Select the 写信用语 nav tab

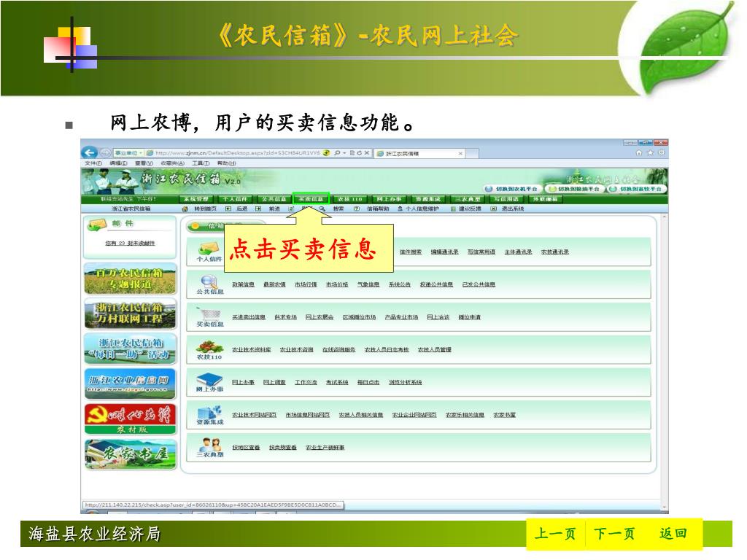[x=506, y=199]
